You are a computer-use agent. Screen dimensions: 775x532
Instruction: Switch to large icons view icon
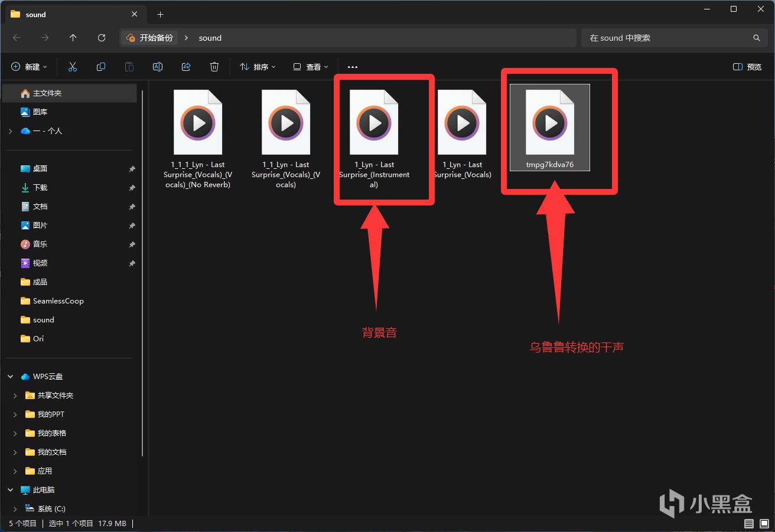(764, 524)
